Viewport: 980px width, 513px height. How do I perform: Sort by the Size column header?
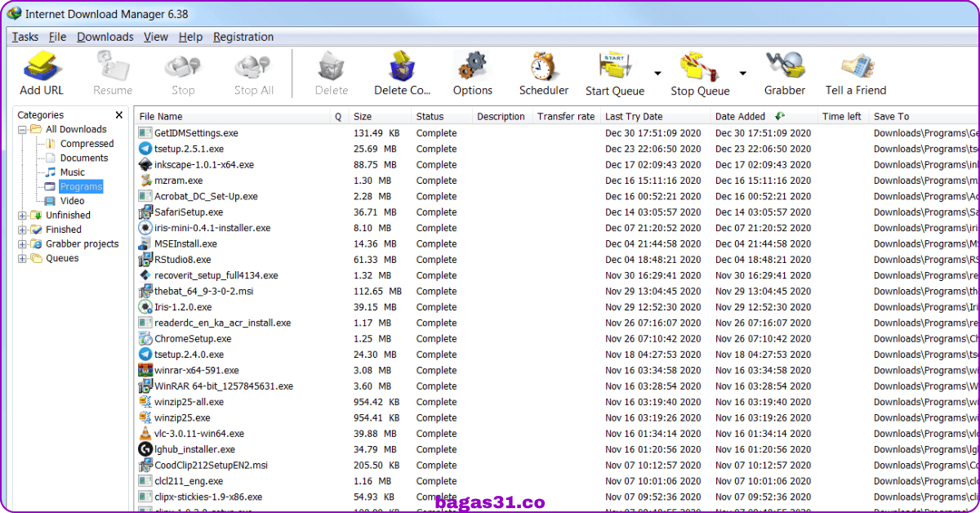coord(379,117)
